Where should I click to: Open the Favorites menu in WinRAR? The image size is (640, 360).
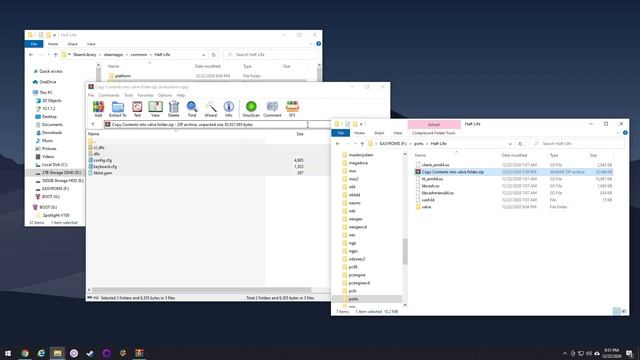[145, 95]
